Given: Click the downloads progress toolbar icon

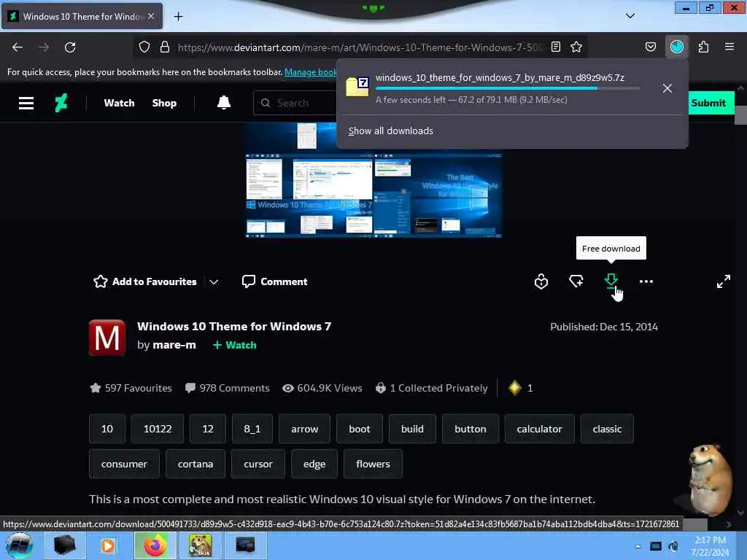Looking at the screenshot, I should 677,47.
